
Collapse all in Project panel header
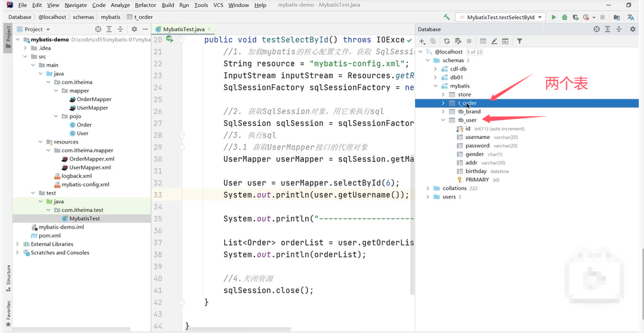[120, 29]
